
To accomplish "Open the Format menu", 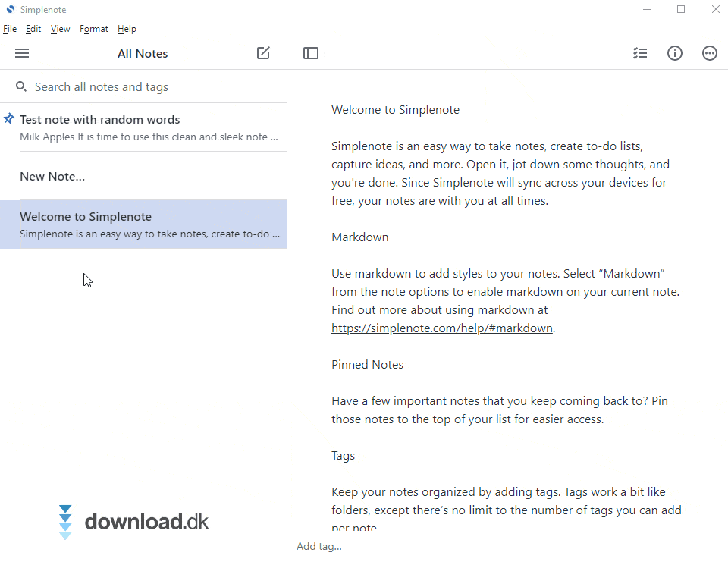I will (94, 29).
